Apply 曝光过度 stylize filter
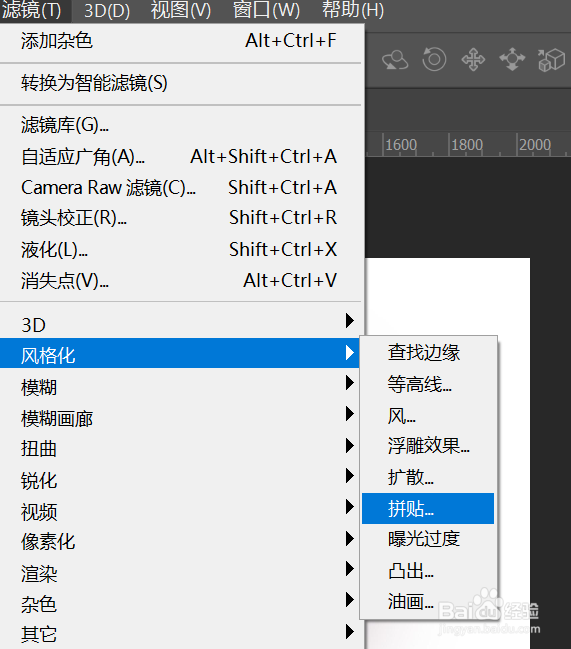Image resolution: width=571 pixels, height=649 pixels. click(x=428, y=539)
